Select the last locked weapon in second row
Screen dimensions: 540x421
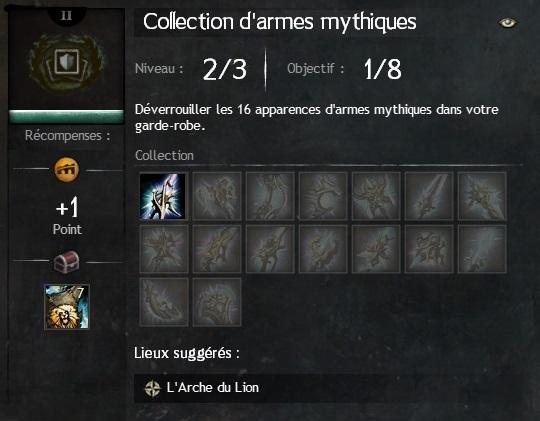coord(482,249)
